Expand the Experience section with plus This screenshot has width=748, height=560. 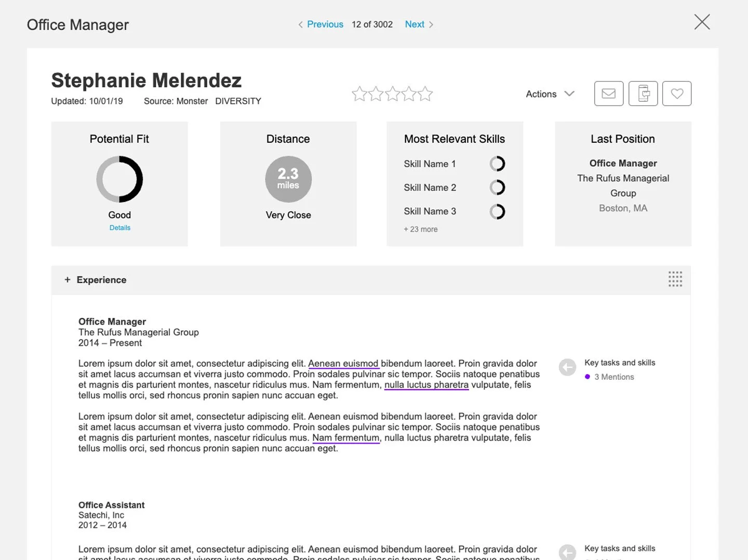coord(68,279)
